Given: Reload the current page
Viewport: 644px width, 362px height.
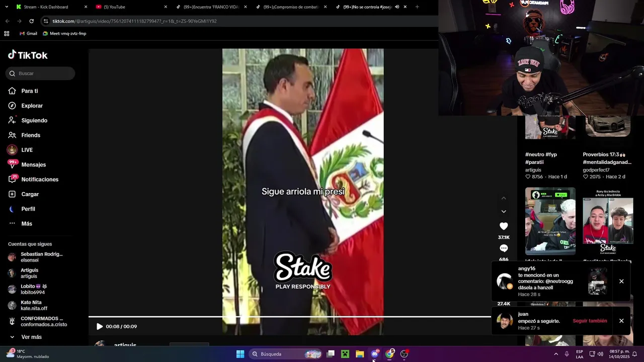Looking at the screenshot, I should (32, 21).
